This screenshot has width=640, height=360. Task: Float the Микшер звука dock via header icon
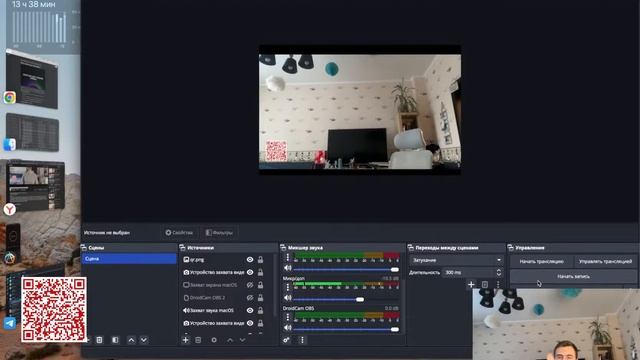click(283, 248)
